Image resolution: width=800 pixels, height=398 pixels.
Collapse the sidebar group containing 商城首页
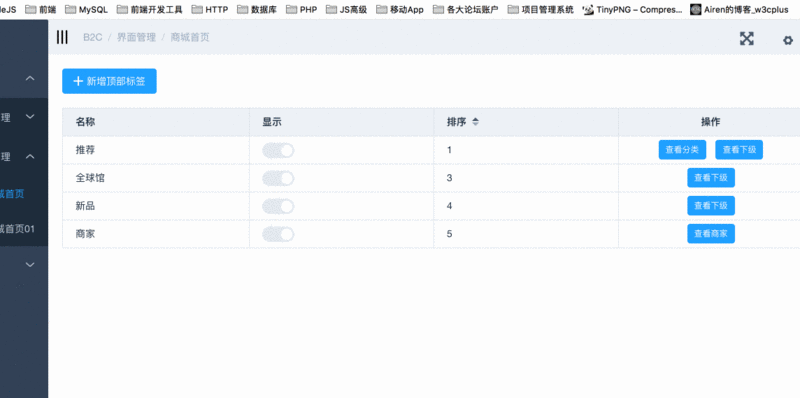point(30,156)
